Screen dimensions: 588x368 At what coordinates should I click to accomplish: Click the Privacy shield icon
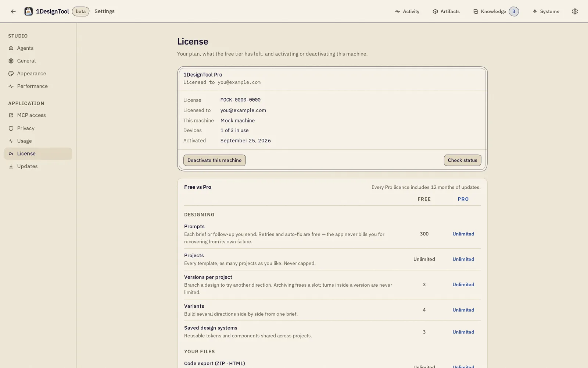[11, 128]
